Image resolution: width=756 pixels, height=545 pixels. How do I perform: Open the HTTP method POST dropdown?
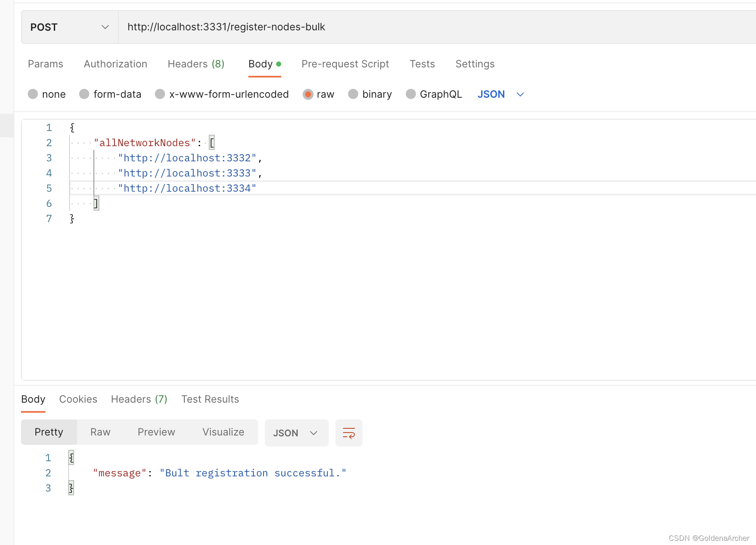pos(69,27)
